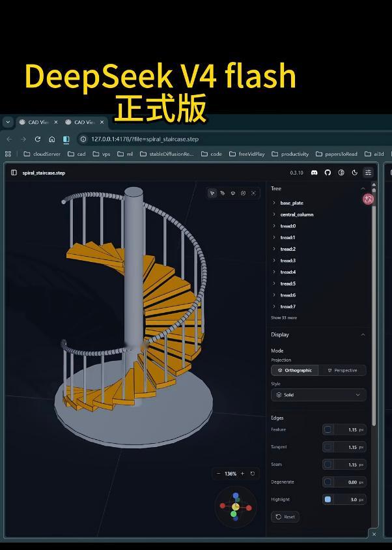Open the cad bookmark folder
The width and height of the screenshot is (392, 550).
tap(76, 154)
